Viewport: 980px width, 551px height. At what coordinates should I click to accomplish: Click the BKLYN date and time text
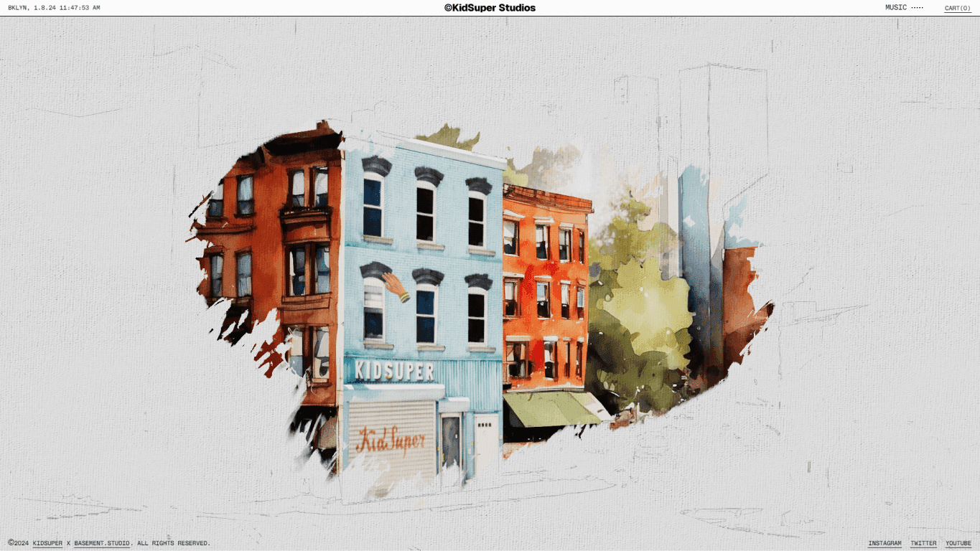tap(54, 8)
